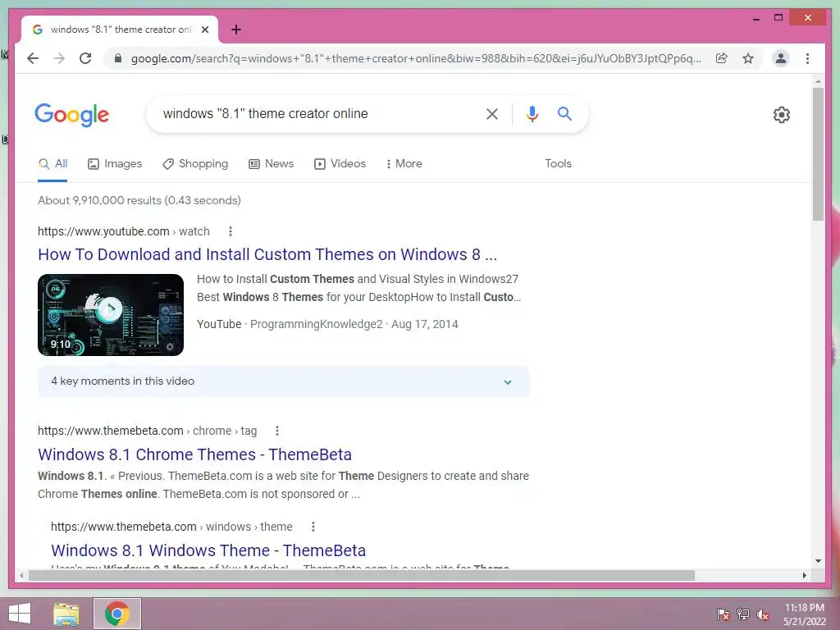Select the All search tab
The width and height of the screenshot is (840, 630).
pos(52,164)
